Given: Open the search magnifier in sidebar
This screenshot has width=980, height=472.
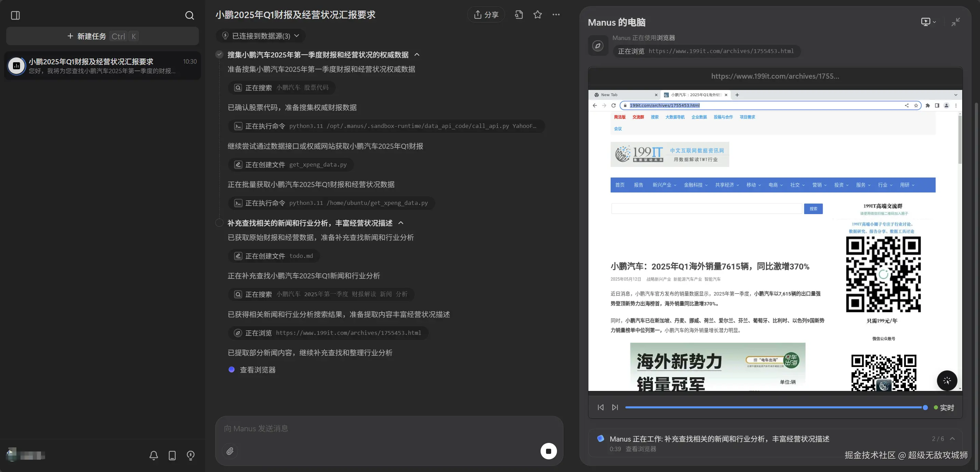Looking at the screenshot, I should pos(189,15).
